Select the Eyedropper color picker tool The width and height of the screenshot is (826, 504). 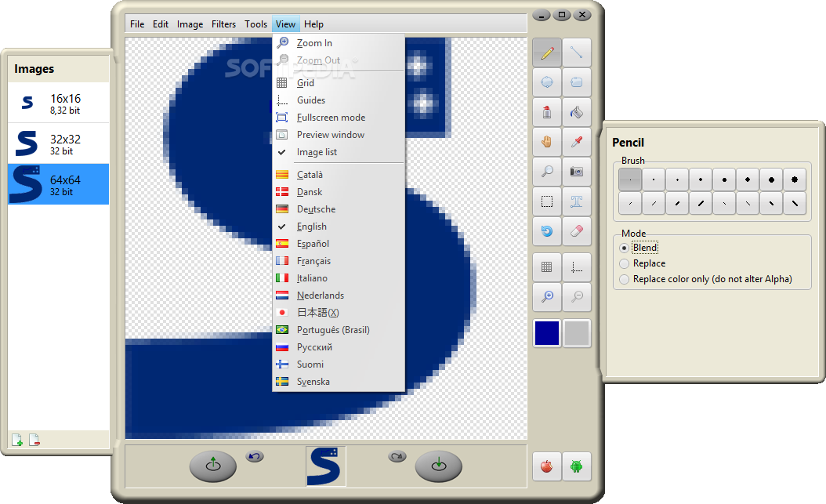[x=576, y=142]
